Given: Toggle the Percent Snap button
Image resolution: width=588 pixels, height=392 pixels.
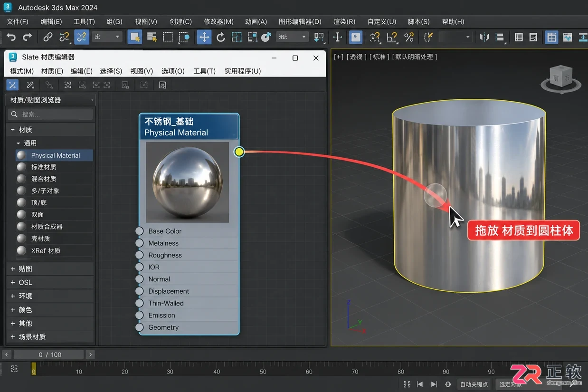Looking at the screenshot, I should [x=408, y=37].
